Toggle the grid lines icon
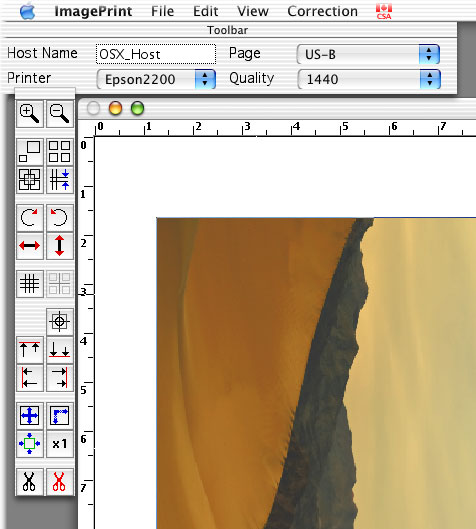Viewport: 476px width, 529px height. pos(30,283)
